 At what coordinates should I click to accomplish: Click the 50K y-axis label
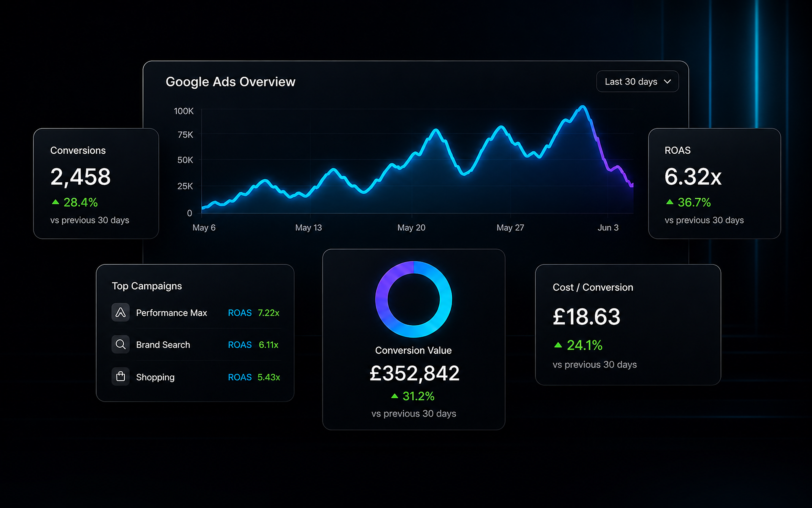coord(185,160)
